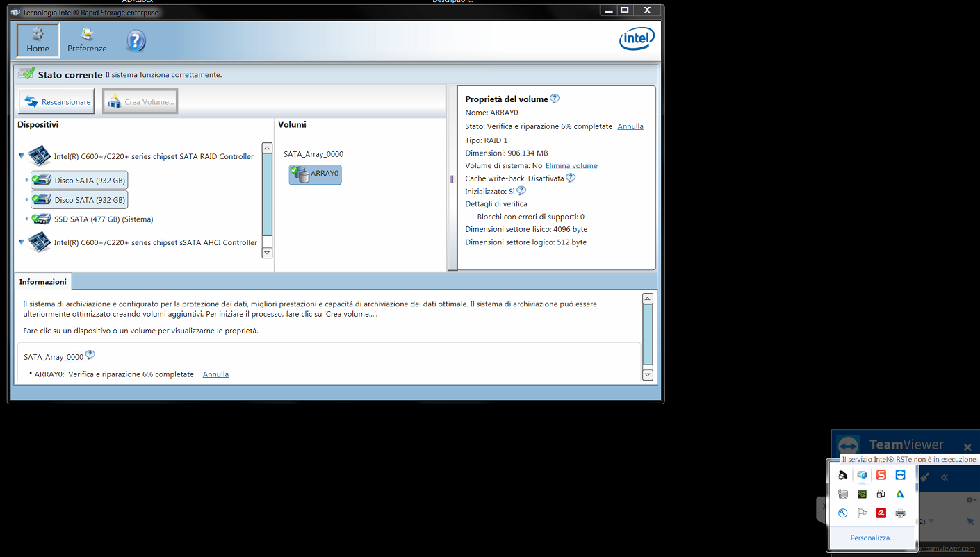The height and width of the screenshot is (557, 980).
Task: Open the help question-mark in toolbar
Action: 136,41
